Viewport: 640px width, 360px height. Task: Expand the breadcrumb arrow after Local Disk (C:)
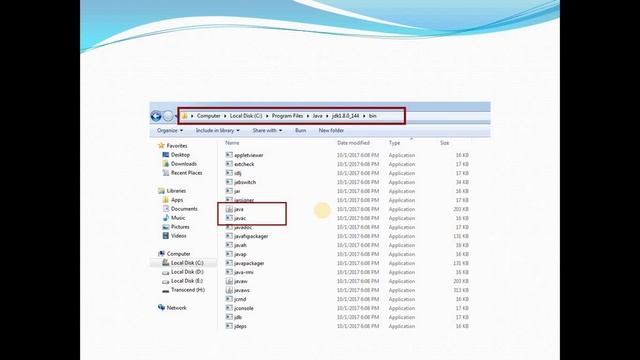click(x=267, y=116)
